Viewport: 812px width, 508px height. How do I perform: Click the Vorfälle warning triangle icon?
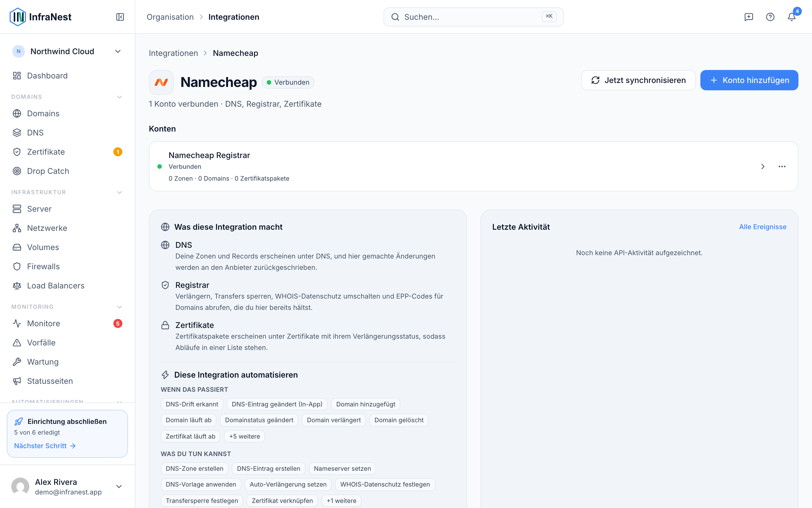tap(17, 343)
